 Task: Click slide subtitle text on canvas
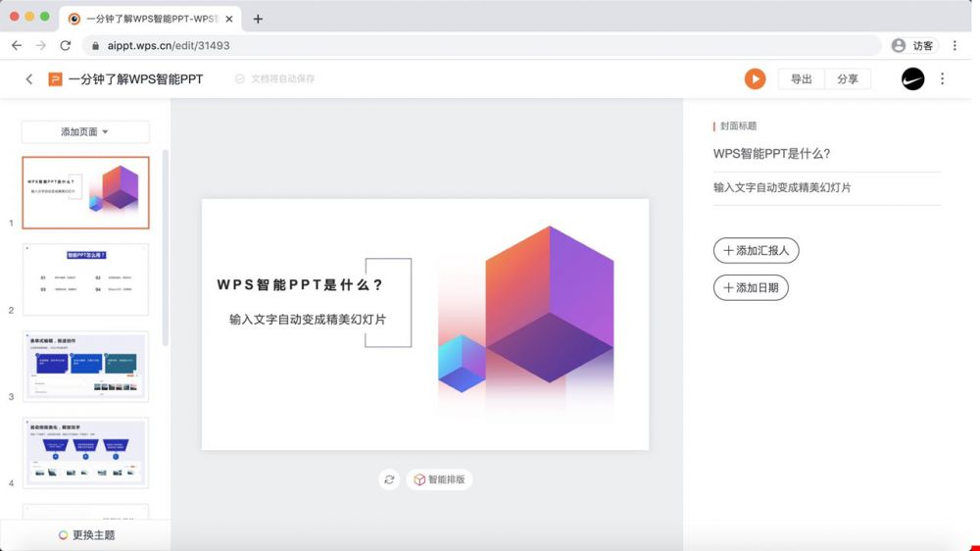(308, 320)
